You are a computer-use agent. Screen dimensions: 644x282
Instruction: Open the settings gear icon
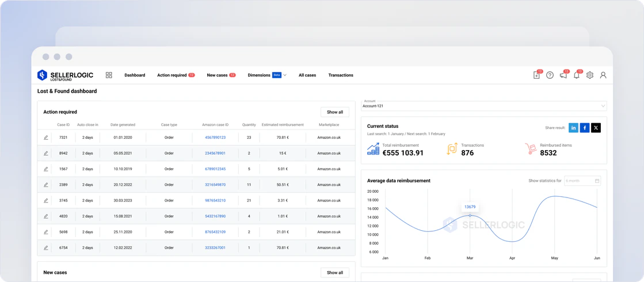tap(590, 75)
